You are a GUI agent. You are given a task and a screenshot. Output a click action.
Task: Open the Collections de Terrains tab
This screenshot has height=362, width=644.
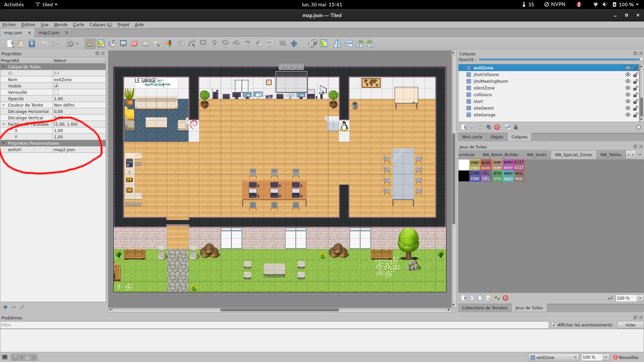[x=484, y=308]
